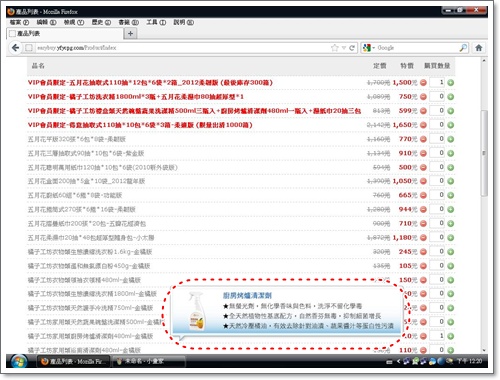
Task: Decrease quantity on the 944元 row
Action: [423, 209]
